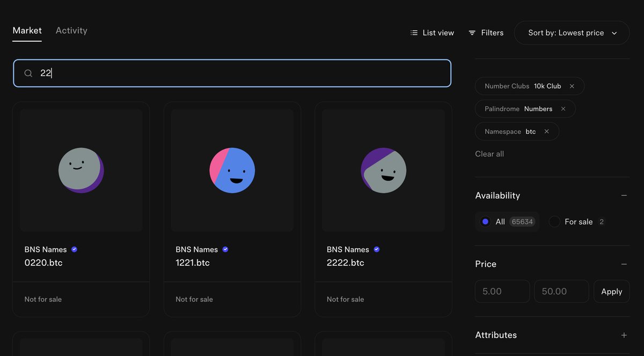Click verified badge on 0220.btc card
644x356 pixels.
pos(74,249)
